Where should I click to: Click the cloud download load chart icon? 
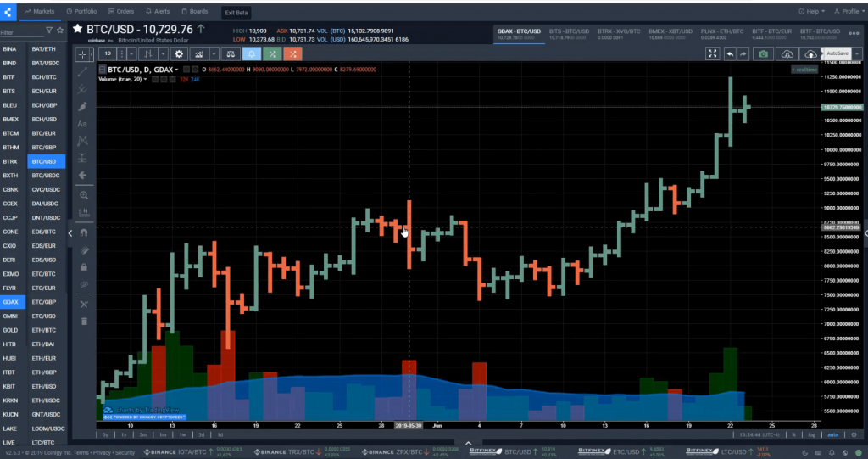click(x=787, y=53)
